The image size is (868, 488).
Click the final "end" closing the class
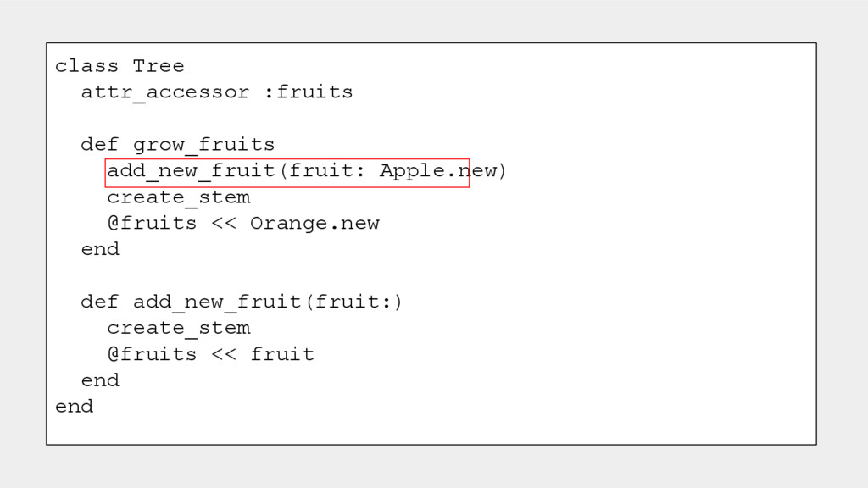tap(74, 407)
